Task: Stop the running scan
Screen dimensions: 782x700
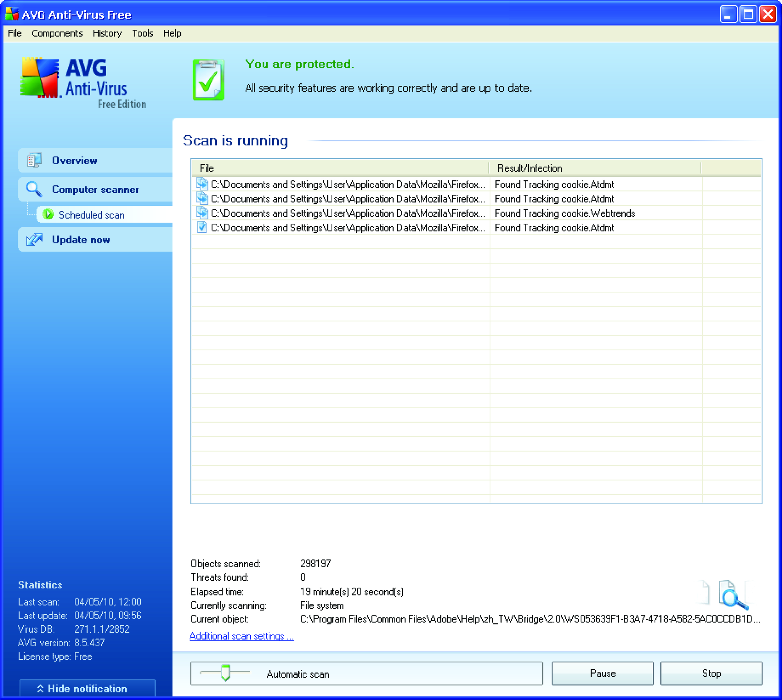Action: [711, 674]
